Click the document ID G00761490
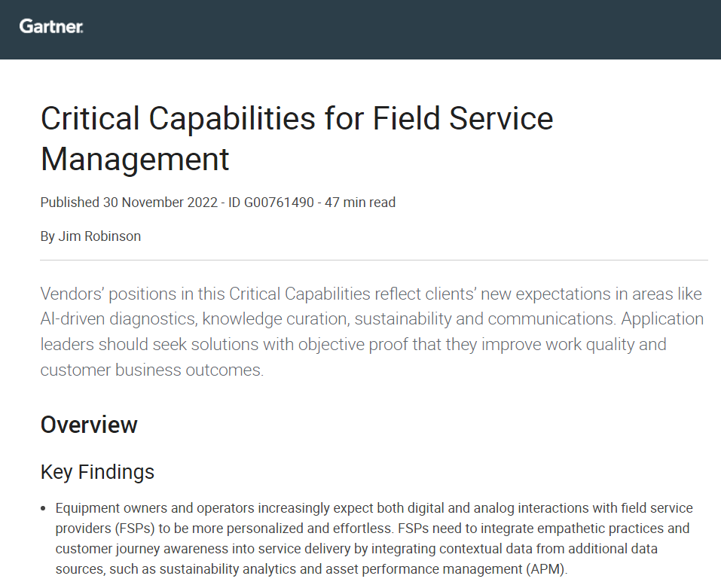This screenshot has height=588, width=721. [270, 202]
